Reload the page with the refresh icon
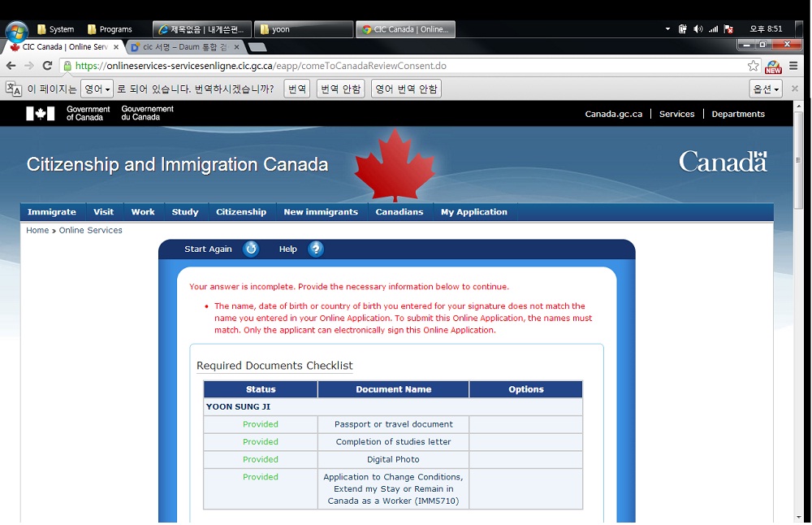Viewport: 812px width, 525px height. click(48, 66)
